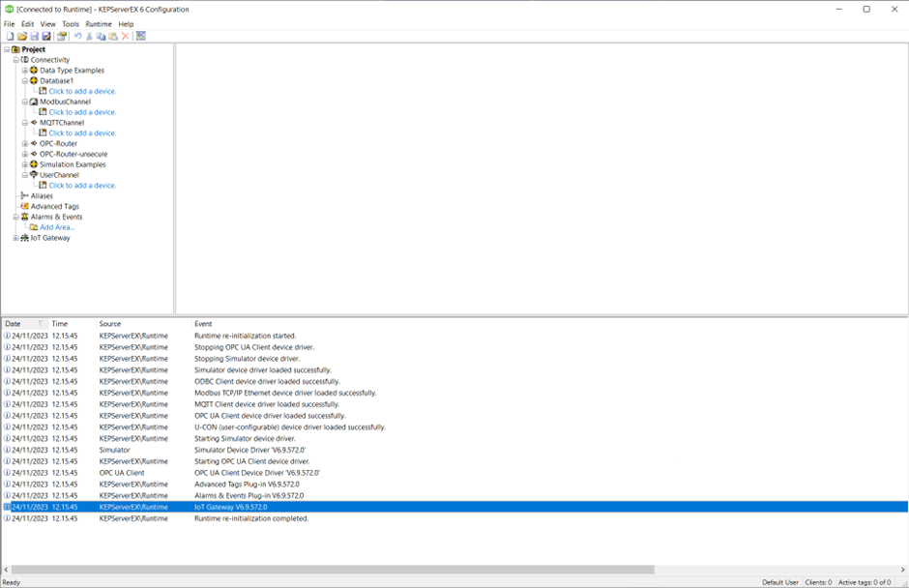Collapse the Alarms & Events node
The height and width of the screenshot is (588, 909).
tap(16, 217)
